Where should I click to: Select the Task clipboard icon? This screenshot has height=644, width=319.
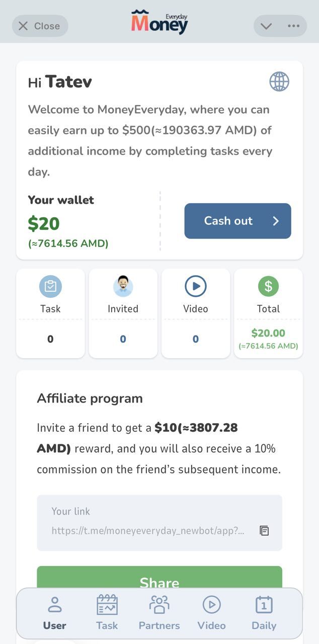pos(50,286)
